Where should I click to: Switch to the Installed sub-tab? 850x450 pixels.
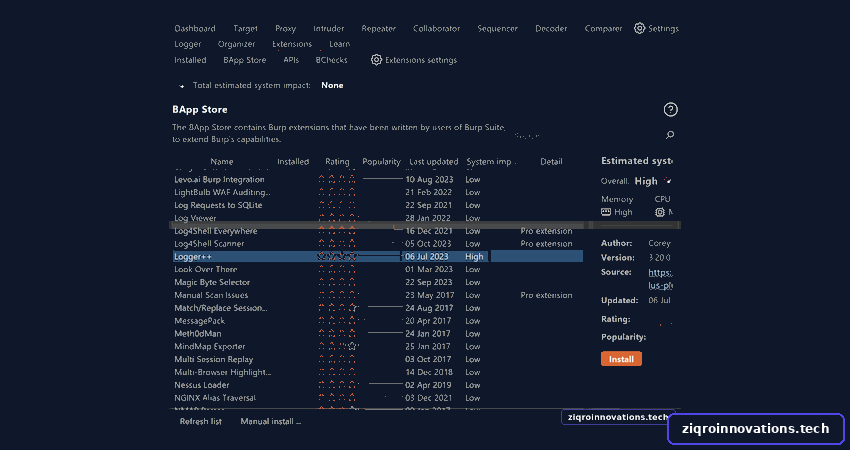pos(190,60)
